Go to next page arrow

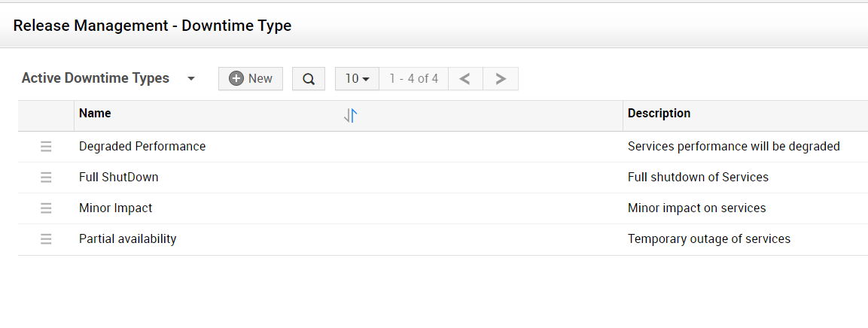coord(501,79)
